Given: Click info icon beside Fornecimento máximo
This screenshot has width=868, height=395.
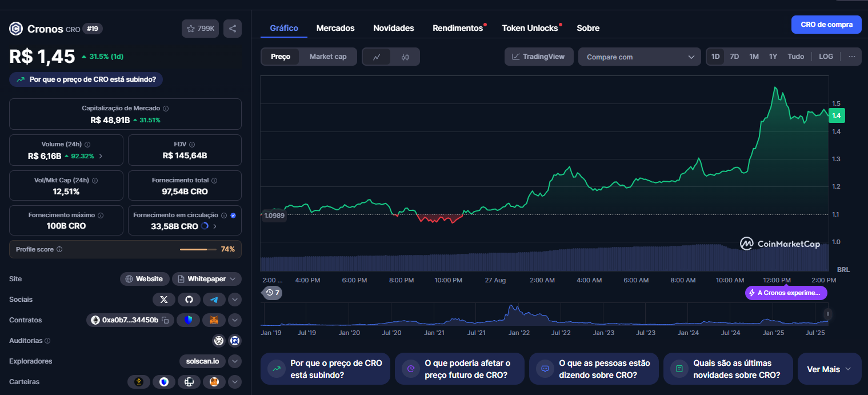Looking at the screenshot, I should [x=101, y=216].
